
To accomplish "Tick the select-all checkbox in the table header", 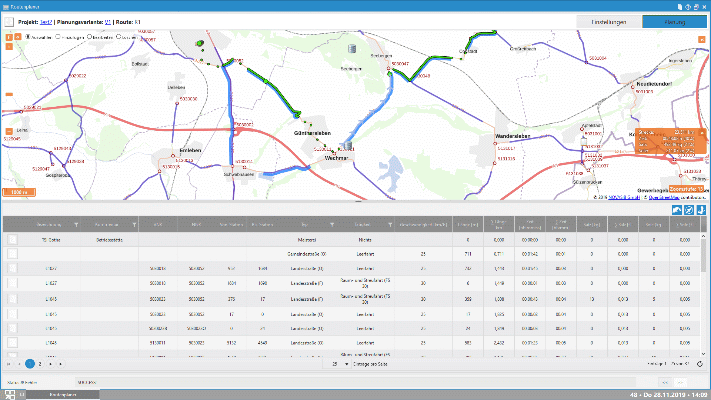I will 12,224.
